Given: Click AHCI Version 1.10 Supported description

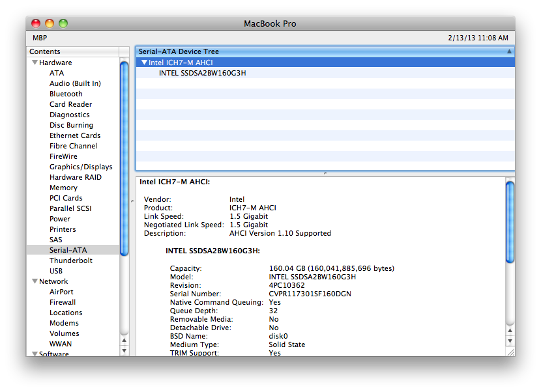Looking at the screenshot, I should click(280, 233).
